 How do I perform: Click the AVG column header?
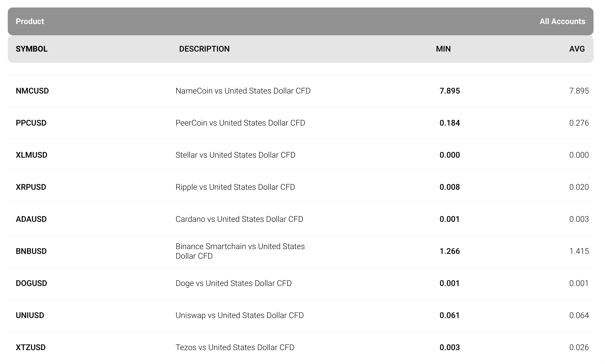point(577,49)
